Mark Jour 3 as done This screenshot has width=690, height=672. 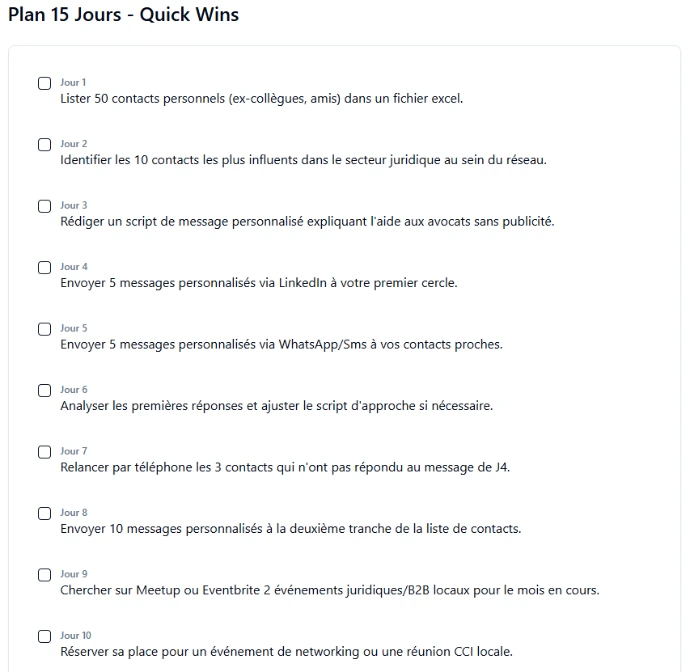(x=45, y=206)
